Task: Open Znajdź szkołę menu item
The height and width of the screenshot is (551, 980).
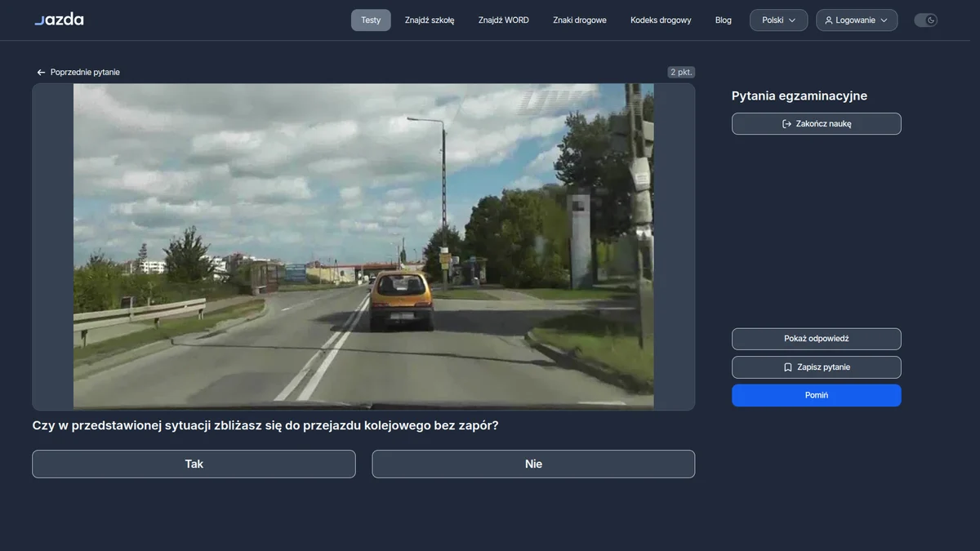Action: click(430, 20)
